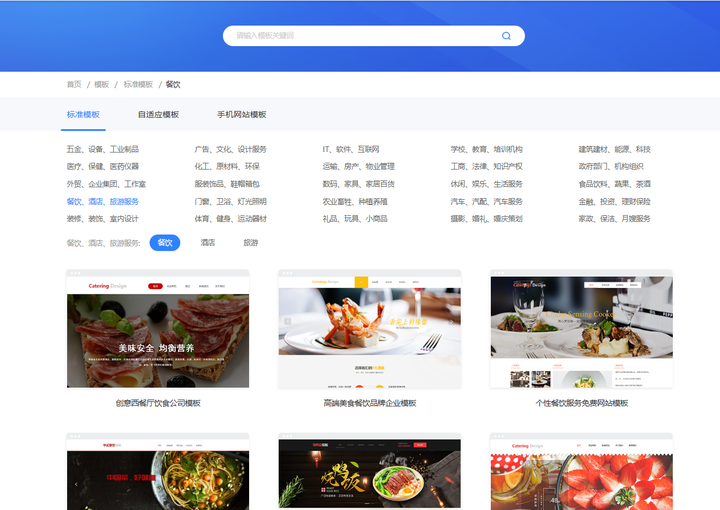Select 休闲、娱乐、生活服务 category
Screen dimensions: 720x510
tap(486, 184)
